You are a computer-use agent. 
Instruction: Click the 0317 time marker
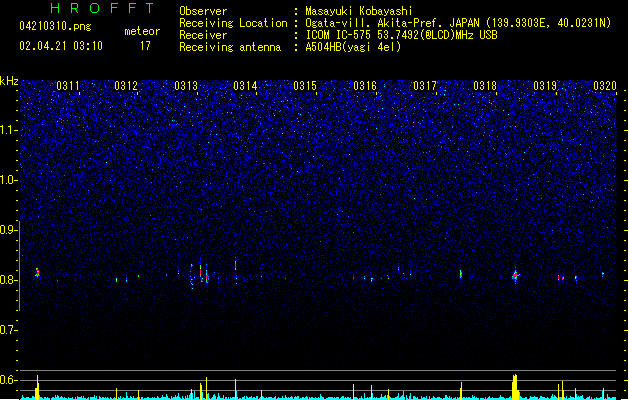click(x=425, y=85)
